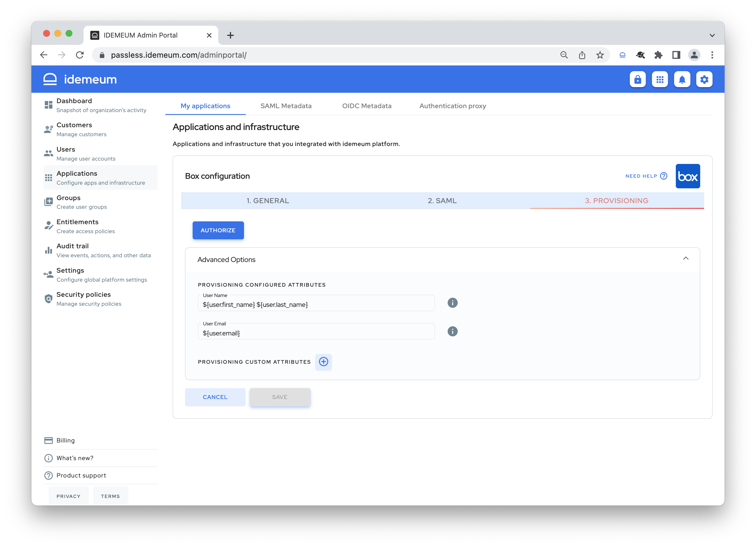Open Billing in the sidebar
The width and height of the screenshot is (756, 547).
100,441
